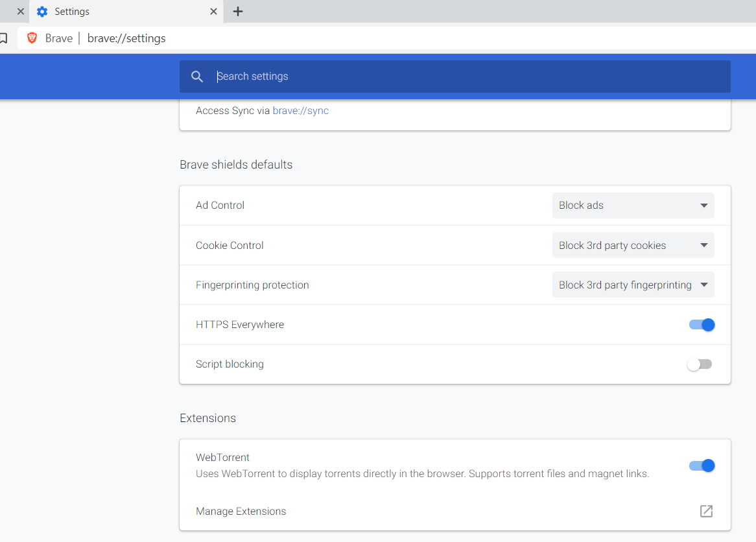Image resolution: width=756 pixels, height=542 pixels.
Task: Click the Cookie Control label
Action: click(230, 246)
